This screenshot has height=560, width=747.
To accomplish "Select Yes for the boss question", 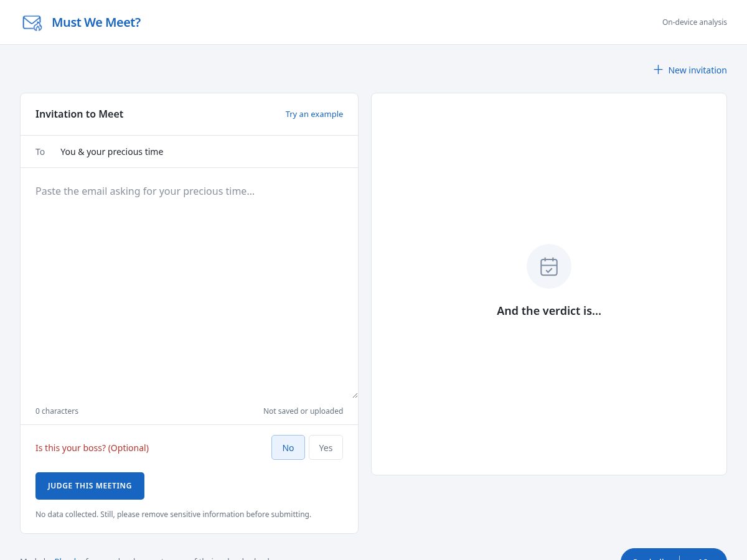I will (x=326, y=447).
